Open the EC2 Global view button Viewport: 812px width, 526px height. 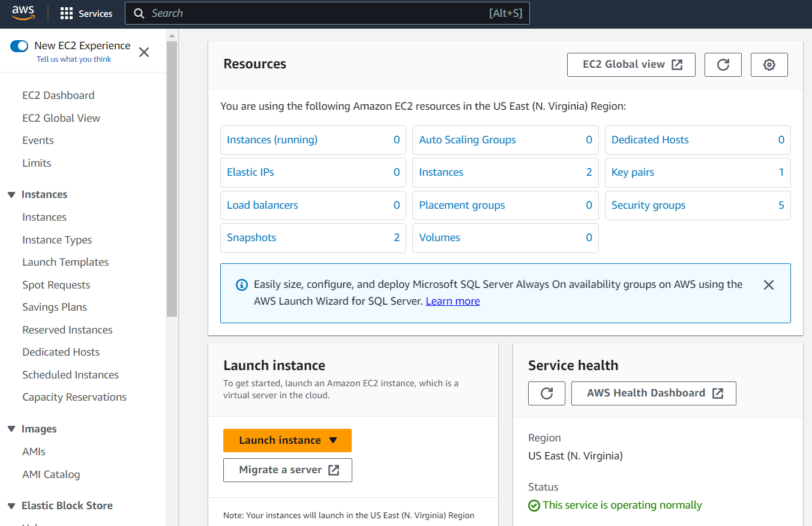coord(631,65)
